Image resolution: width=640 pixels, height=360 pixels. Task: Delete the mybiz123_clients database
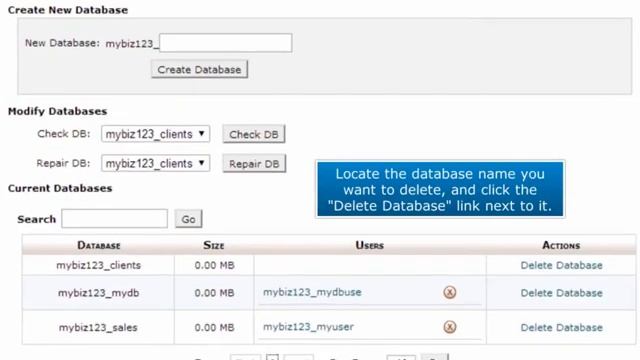pyautogui.click(x=561, y=265)
